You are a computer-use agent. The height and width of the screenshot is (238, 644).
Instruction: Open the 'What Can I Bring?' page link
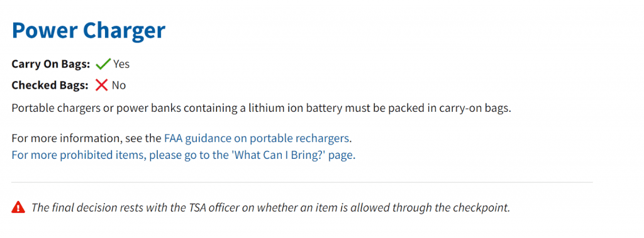(x=184, y=156)
